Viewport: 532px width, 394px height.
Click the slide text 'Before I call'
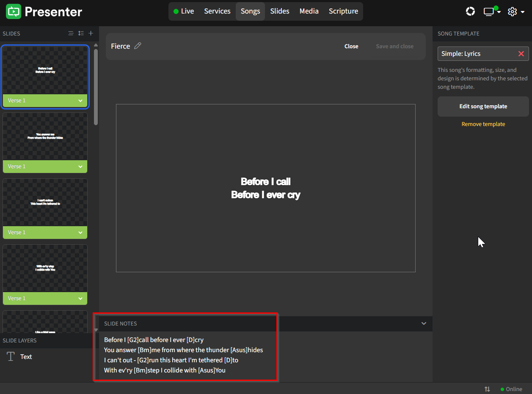coord(266,181)
